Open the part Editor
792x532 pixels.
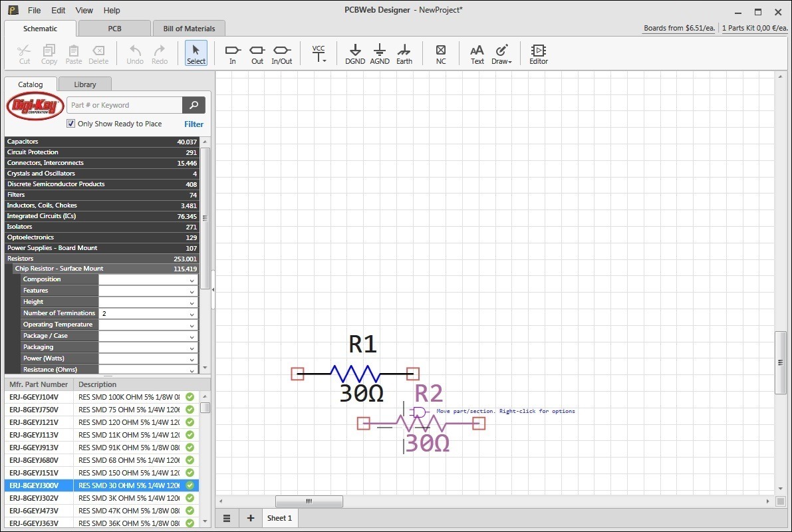[539, 54]
